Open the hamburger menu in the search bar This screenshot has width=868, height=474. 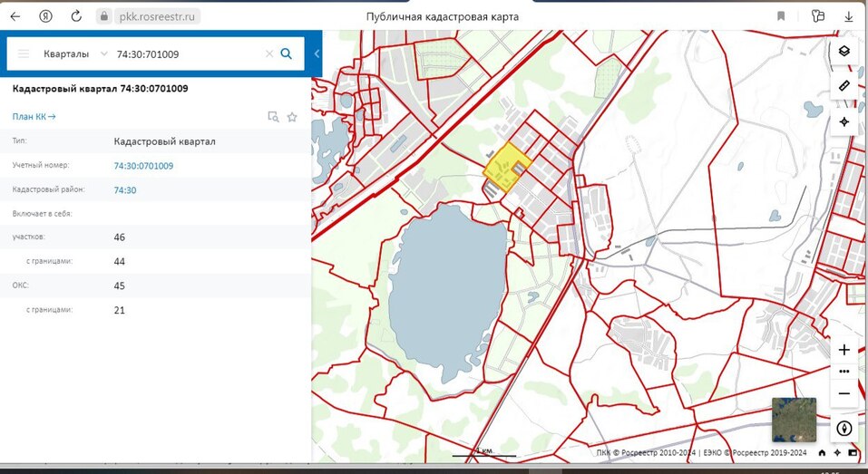click(x=24, y=54)
